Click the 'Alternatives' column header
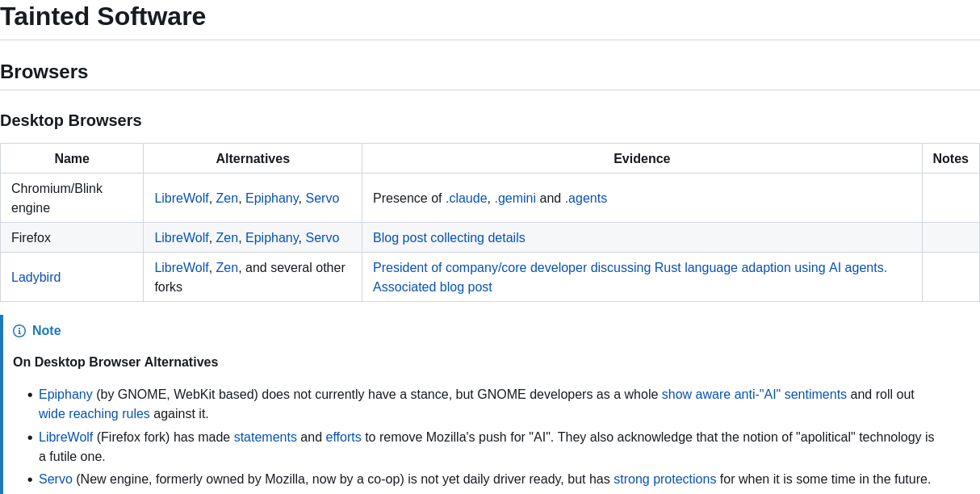The image size is (980, 494). click(253, 158)
